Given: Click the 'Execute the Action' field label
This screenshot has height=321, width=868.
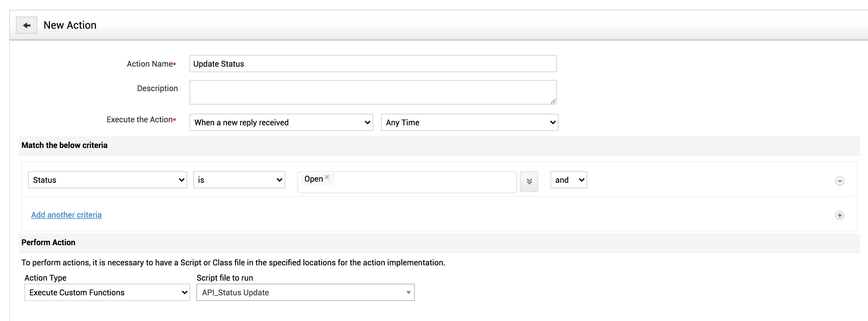Looking at the screenshot, I should pyautogui.click(x=139, y=120).
